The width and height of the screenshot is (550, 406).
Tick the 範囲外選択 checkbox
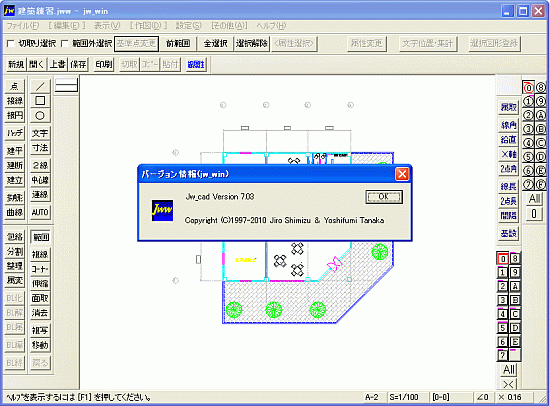point(65,44)
